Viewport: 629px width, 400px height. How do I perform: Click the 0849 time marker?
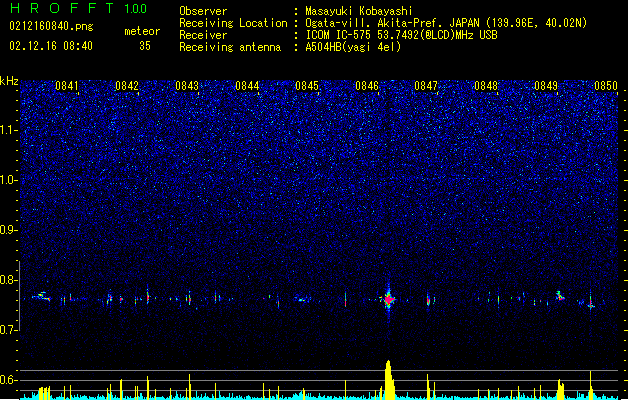pos(546,86)
